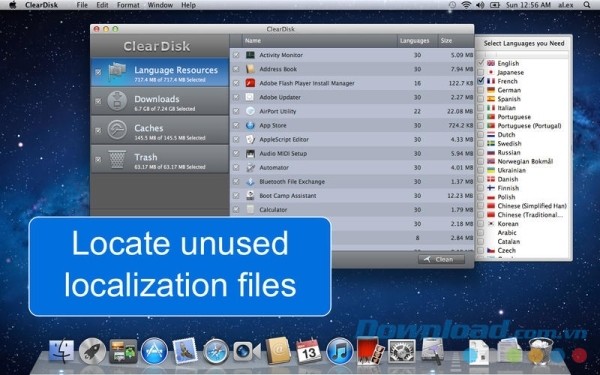Open the Window menu
Image resolution: width=600 pixels, height=375 pixels.
[160, 5]
